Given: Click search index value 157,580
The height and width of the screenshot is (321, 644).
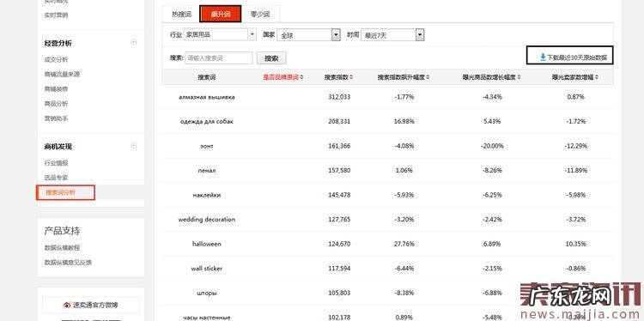Looking at the screenshot, I should click(x=339, y=170).
